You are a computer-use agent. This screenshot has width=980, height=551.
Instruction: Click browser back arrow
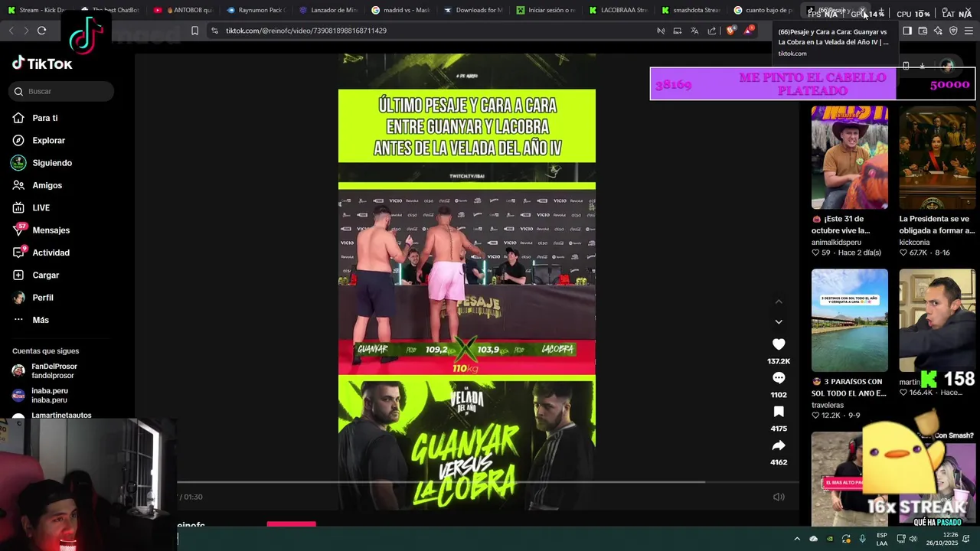tap(11, 31)
